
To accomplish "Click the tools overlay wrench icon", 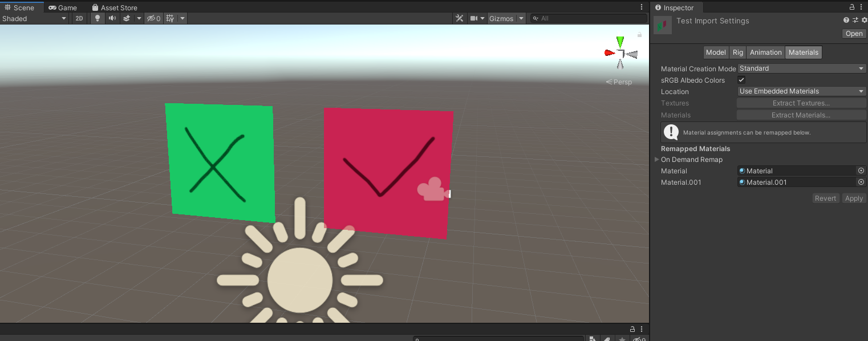I will [460, 18].
